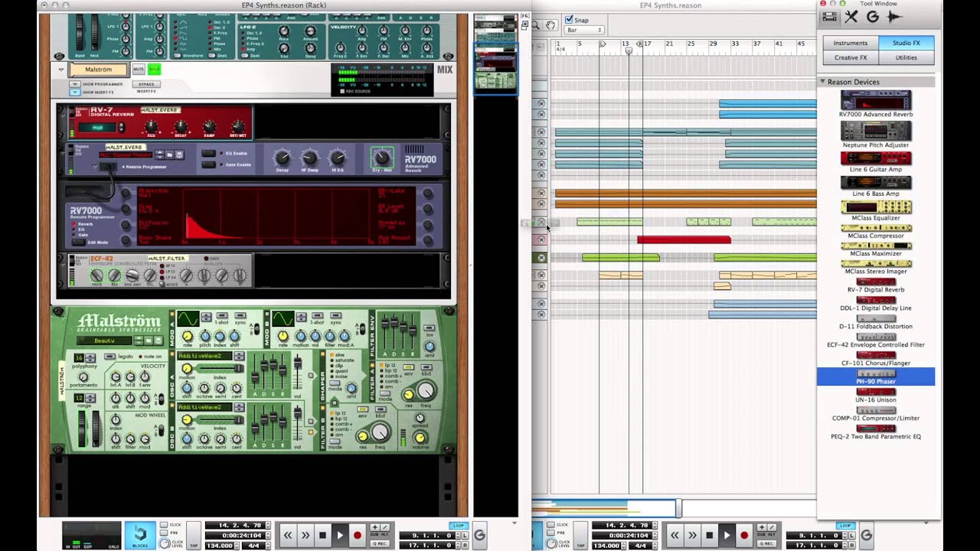
Task: Click ReGroove mixer button in rack transport
Action: (x=479, y=535)
